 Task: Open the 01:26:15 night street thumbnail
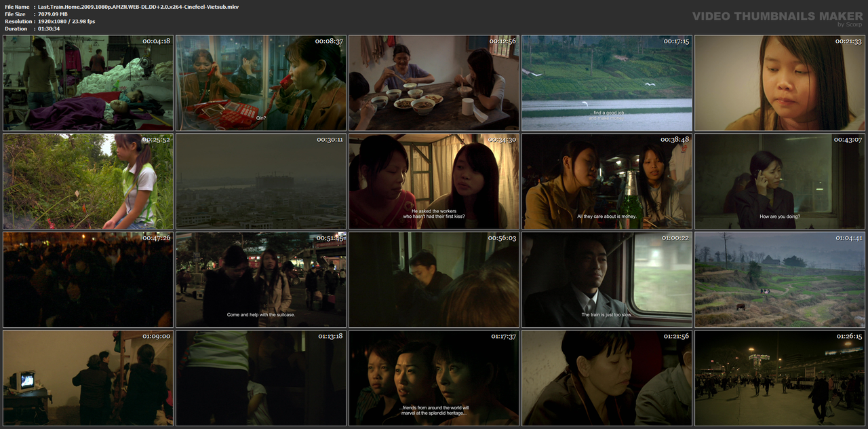pos(780,378)
